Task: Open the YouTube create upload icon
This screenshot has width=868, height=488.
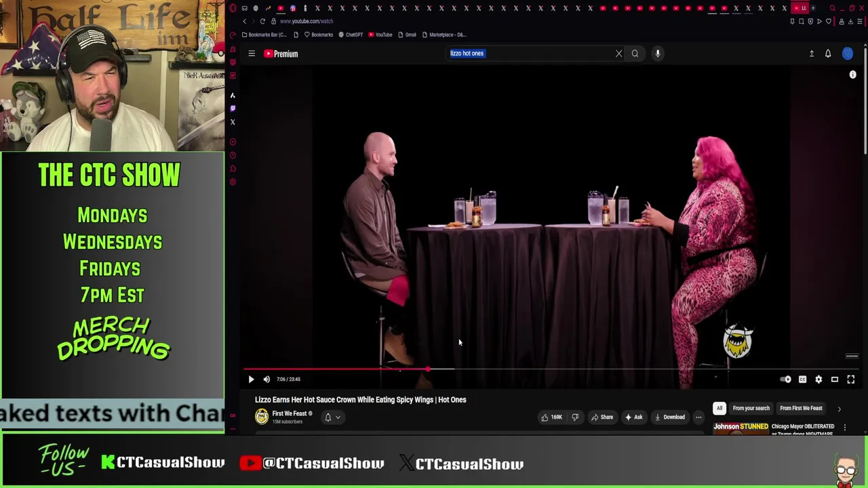Action: 812,54
